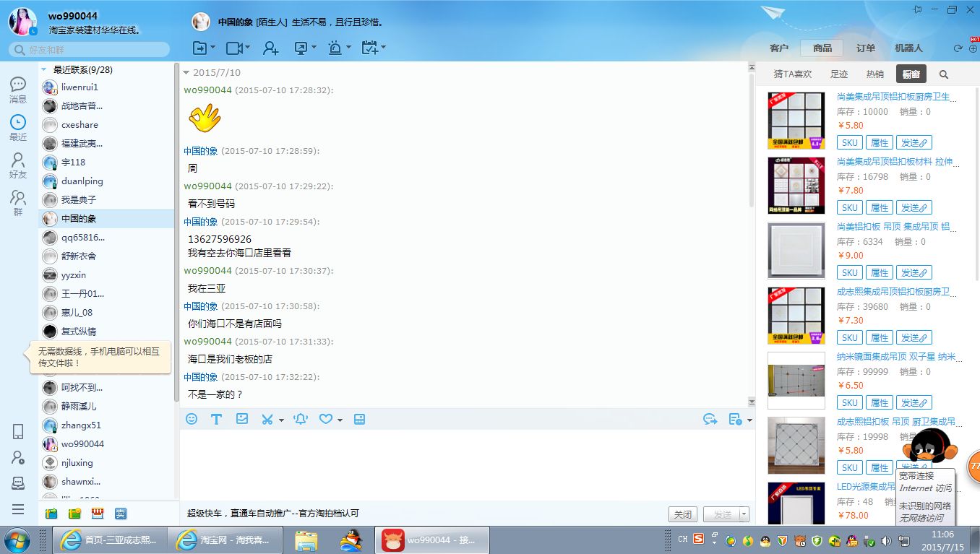Select contact zhangx51 in the list
Viewport: 980px width, 554px height.
click(x=106, y=425)
